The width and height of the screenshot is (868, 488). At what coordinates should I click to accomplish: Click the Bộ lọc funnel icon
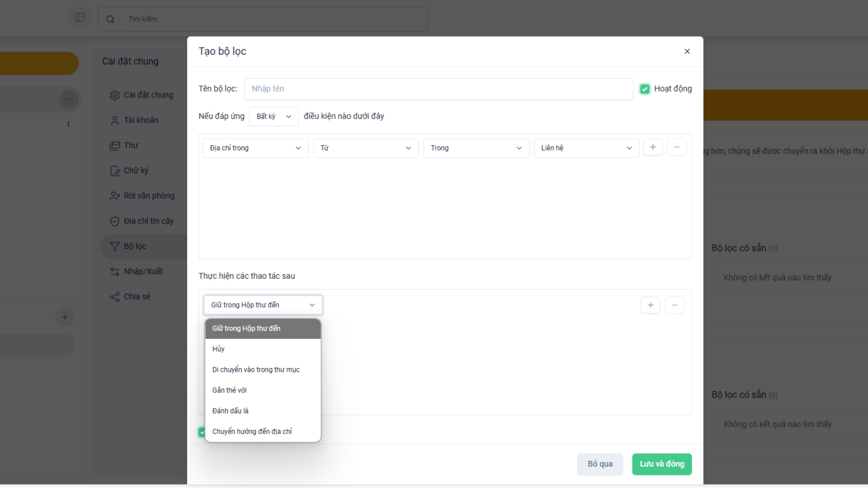(114, 247)
